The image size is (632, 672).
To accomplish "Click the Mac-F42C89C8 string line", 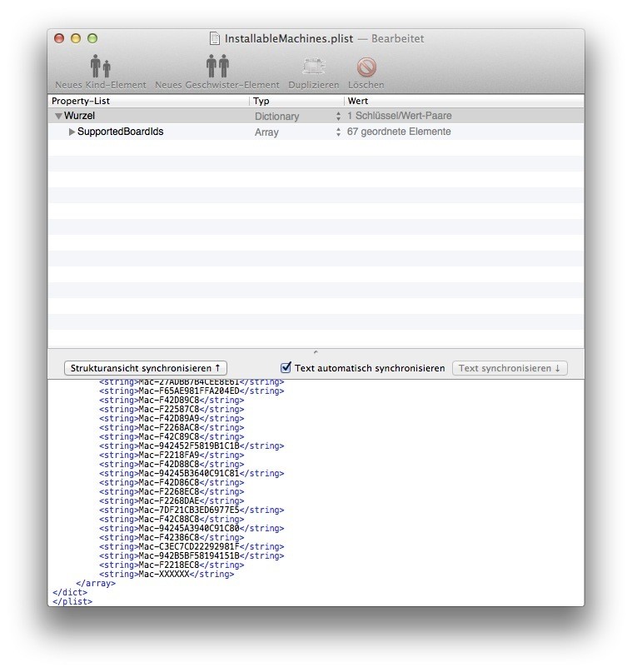I will pyautogui.click(x=172, y=436).
